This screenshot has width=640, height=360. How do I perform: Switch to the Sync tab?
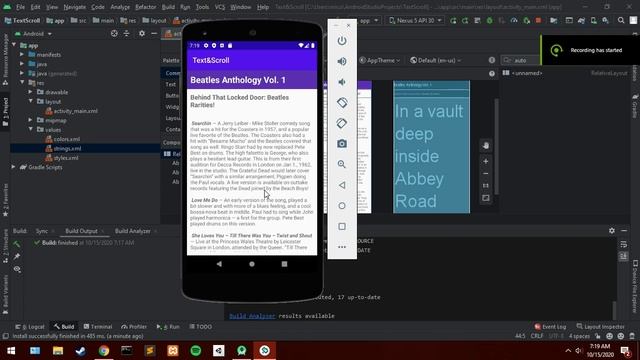[x=42, y=231]
